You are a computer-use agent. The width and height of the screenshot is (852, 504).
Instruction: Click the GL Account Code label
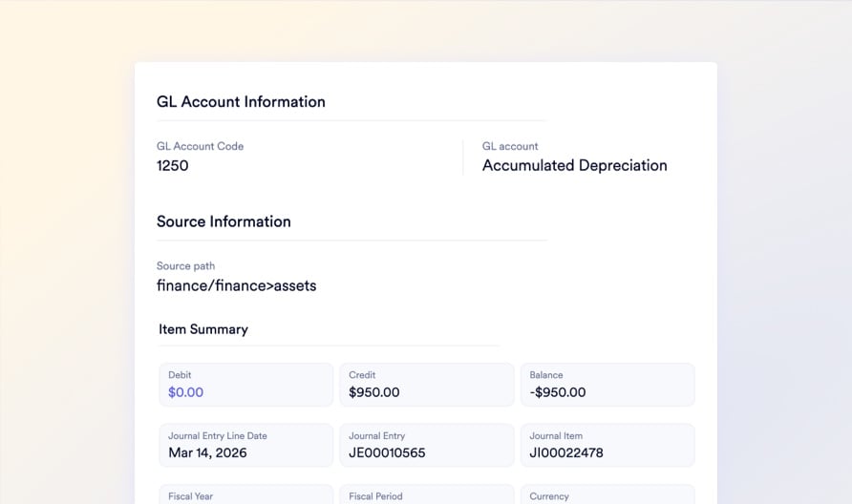point(200,146)
